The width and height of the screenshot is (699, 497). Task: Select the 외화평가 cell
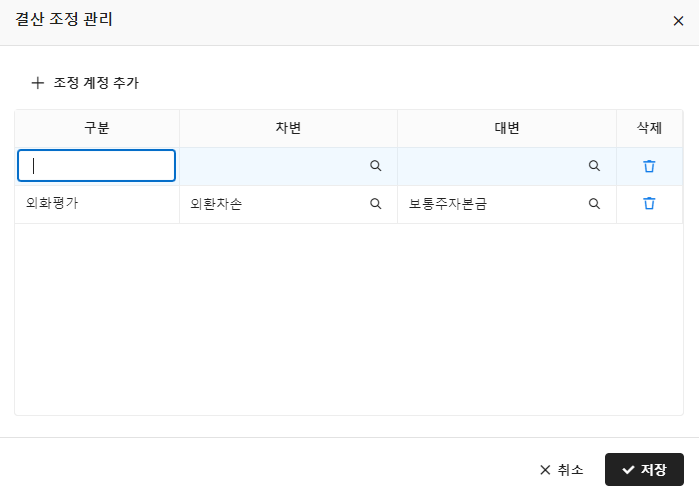(x=97, y=204)
